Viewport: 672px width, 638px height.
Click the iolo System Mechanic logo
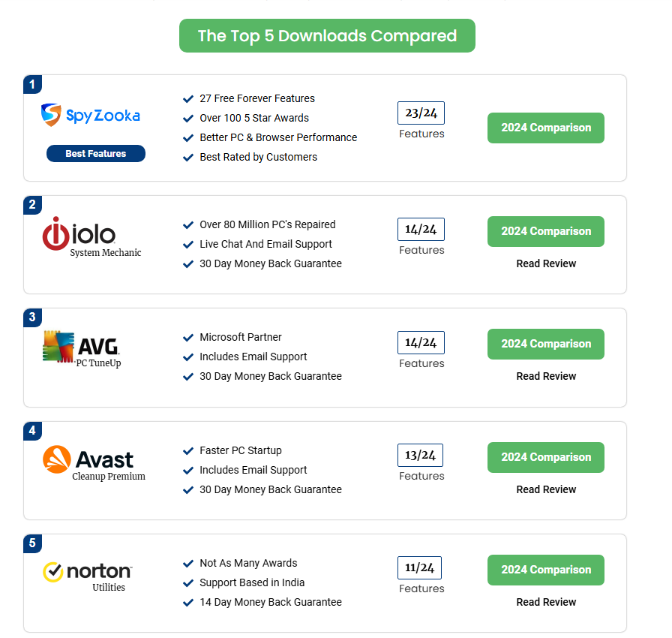(91, 236)
